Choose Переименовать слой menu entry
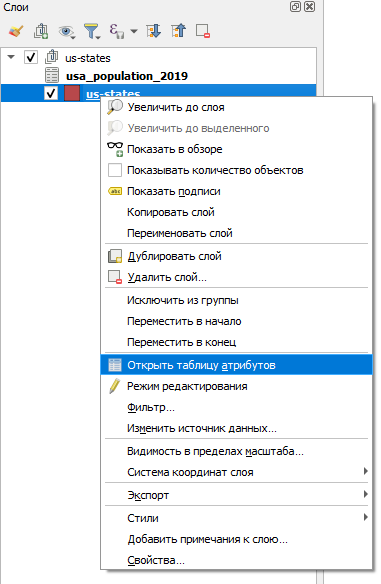This screenshot has width=381, height=584. pos(236,233)
